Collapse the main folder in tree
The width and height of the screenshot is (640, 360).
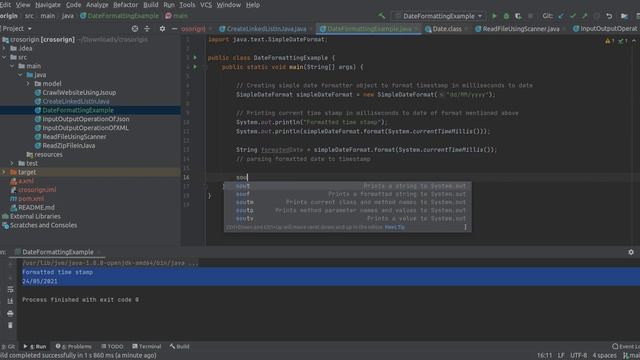point(12,66)
